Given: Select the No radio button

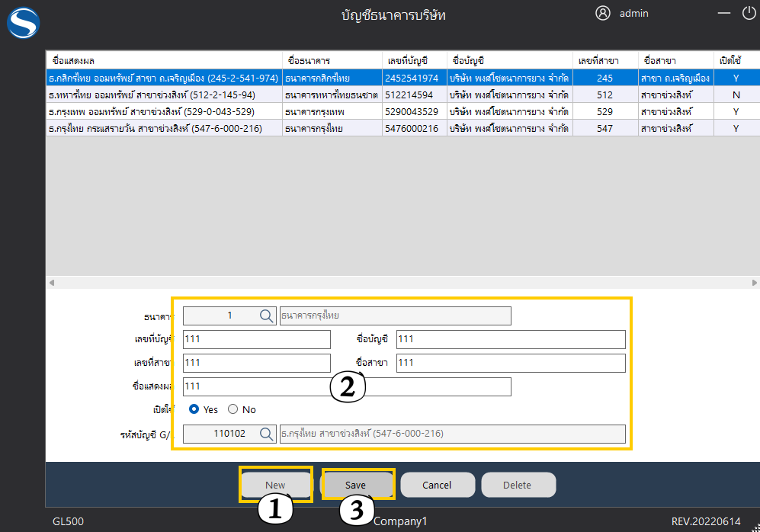Looking at the screenshot, I should pyautogui.click(x=233, y=409).
